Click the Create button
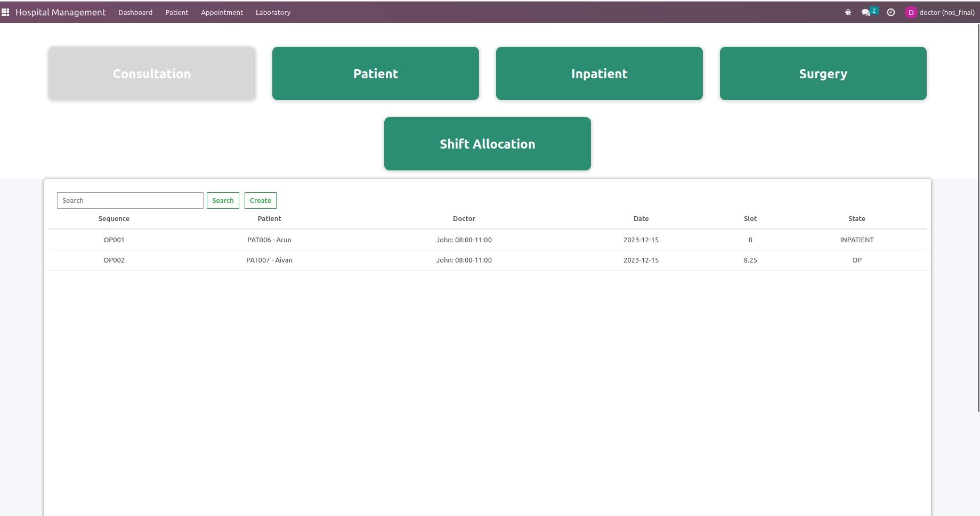 tap(261, 200)
